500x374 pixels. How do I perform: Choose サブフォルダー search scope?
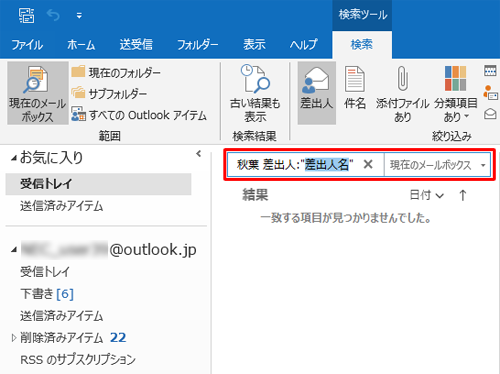click(109, 94)
